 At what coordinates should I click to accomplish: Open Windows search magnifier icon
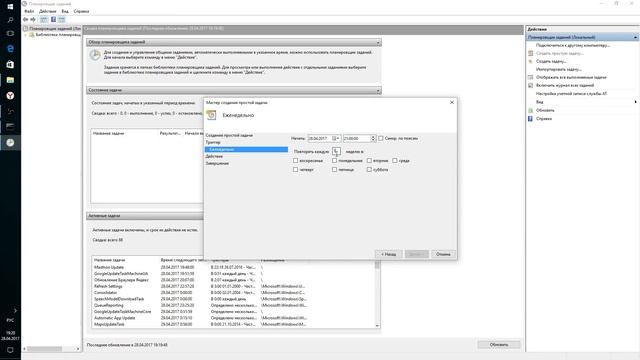(10, 20)
